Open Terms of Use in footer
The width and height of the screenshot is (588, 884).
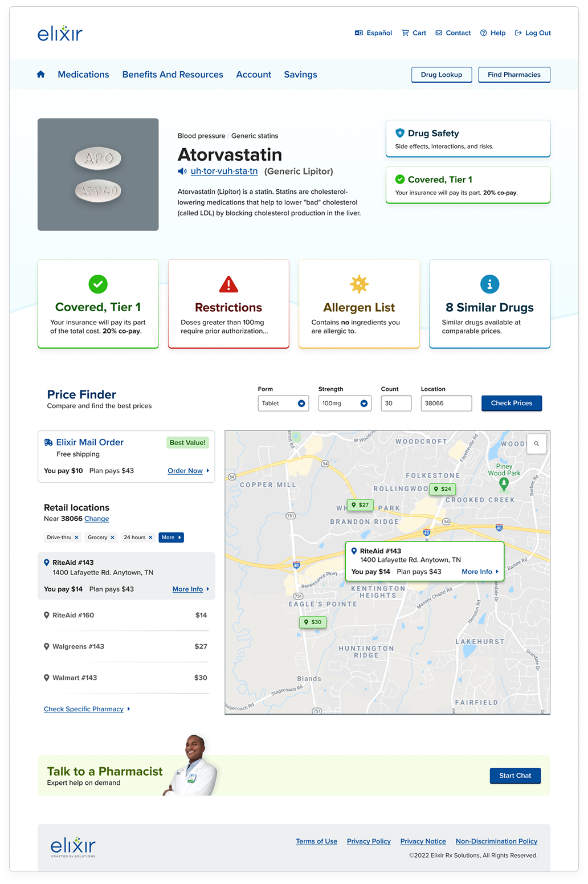(x=316, y=841)
